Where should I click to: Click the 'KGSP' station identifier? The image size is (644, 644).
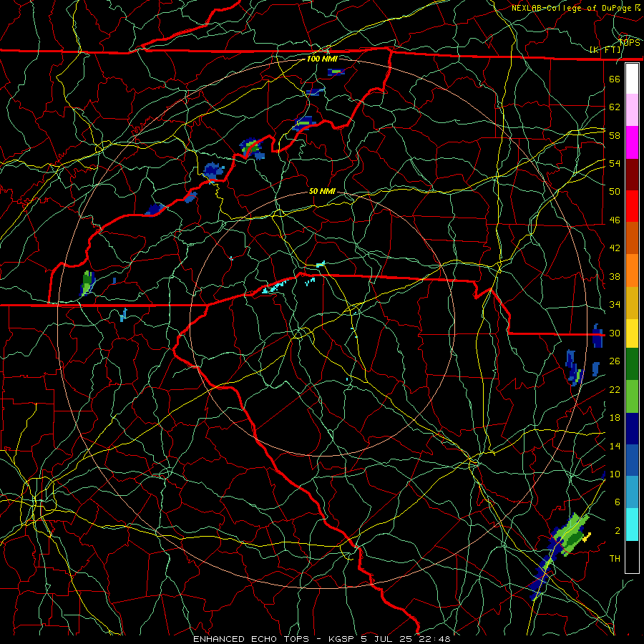click(x=341, y=639)
